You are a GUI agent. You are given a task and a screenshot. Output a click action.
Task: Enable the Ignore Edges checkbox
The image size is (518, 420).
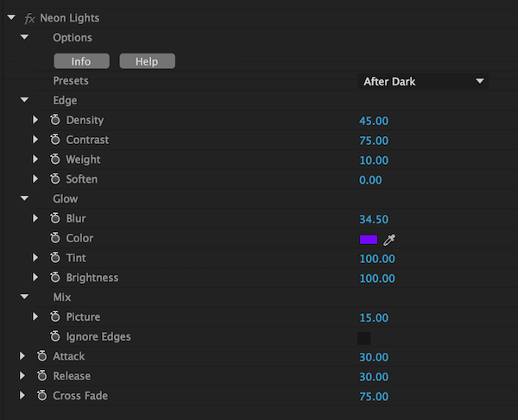tap(363, 338)
